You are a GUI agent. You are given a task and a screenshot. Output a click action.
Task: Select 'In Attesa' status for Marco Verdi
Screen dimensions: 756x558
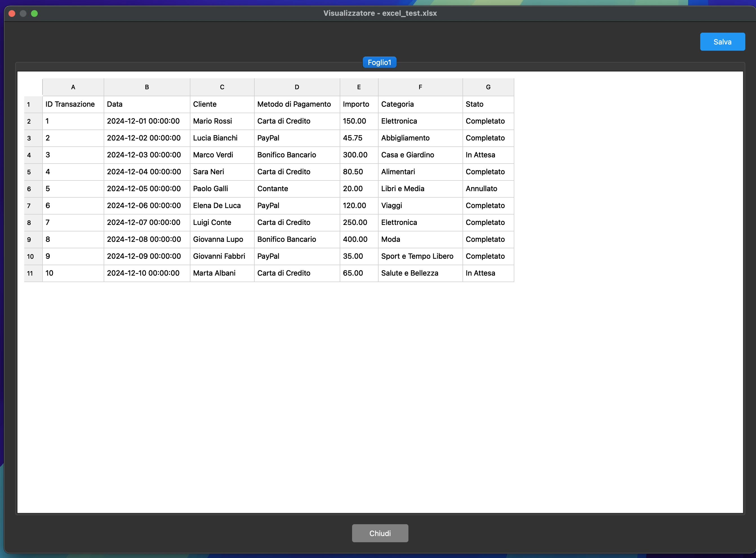488,155
